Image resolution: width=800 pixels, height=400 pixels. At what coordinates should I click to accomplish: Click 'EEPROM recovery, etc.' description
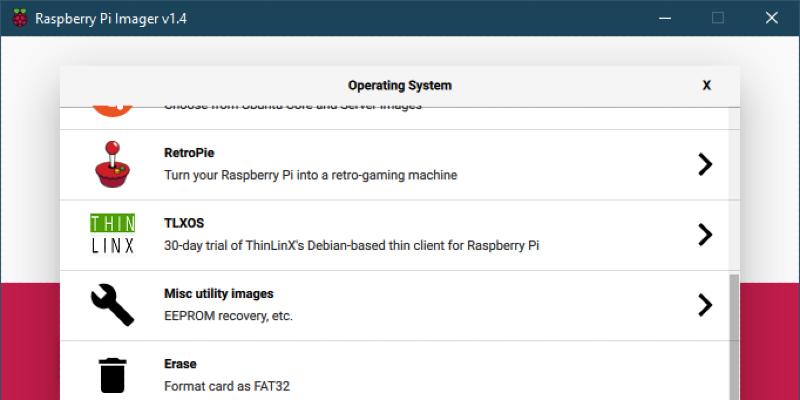[228, 316]
